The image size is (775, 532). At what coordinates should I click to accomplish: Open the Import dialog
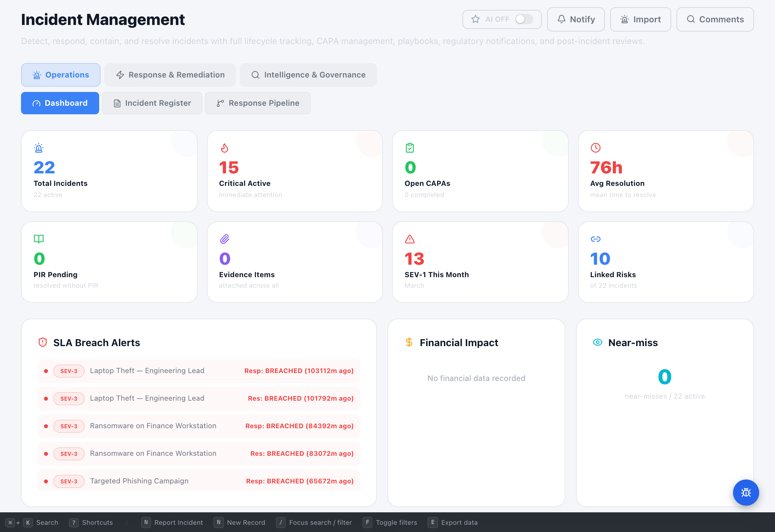pos(640,19)
